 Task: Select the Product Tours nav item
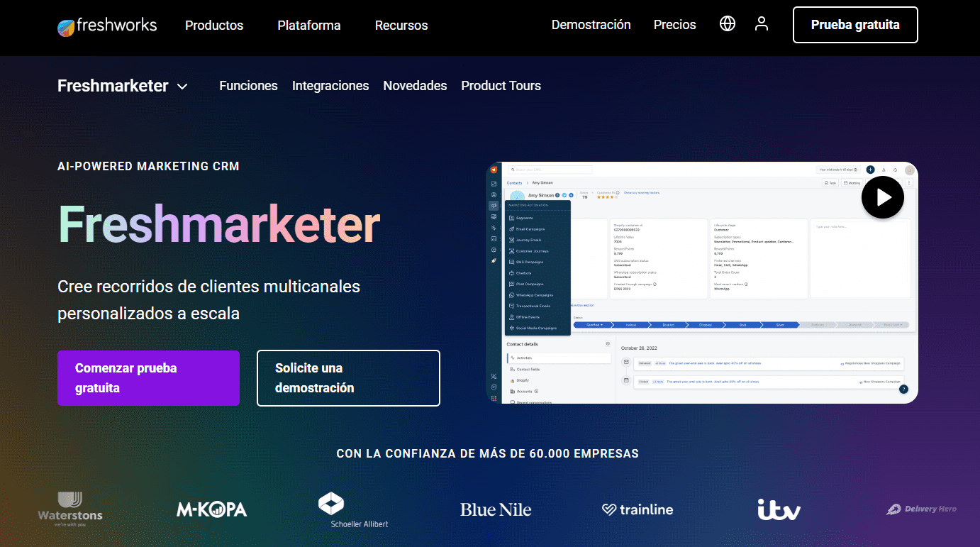[501, 85]
